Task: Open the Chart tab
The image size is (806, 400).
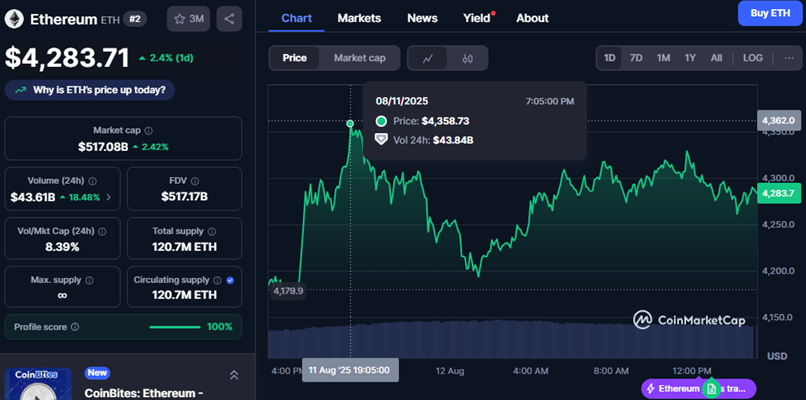Action: pyautogui.click(x=297, y=18)
